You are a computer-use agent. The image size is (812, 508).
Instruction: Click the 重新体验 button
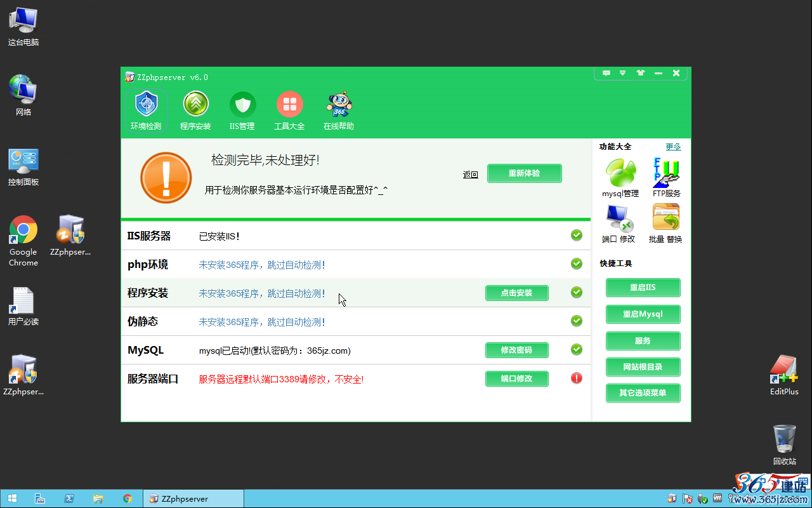tap(525, 173)
